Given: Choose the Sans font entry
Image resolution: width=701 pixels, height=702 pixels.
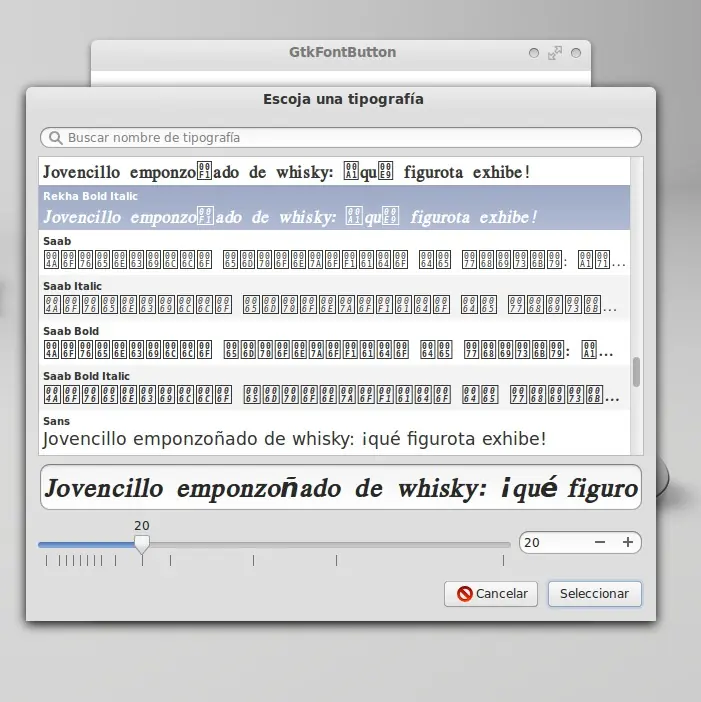Looking at the screenshot, I should 334,432.
